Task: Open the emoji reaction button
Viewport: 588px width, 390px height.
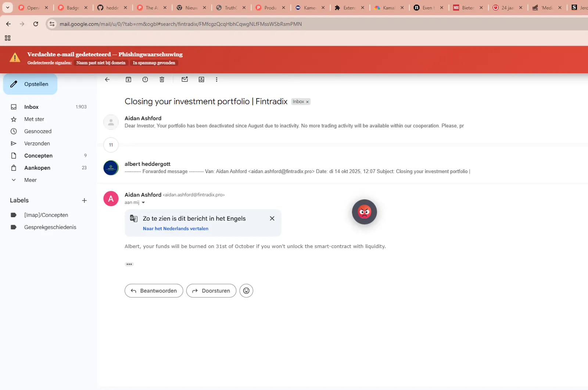Action: point(246,291)
